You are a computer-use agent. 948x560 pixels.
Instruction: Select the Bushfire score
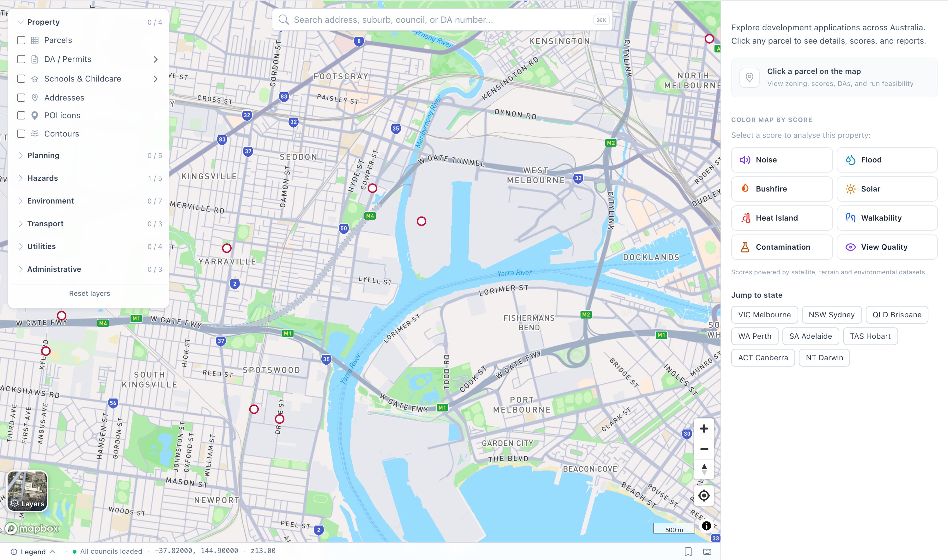[x=781, y=189]
